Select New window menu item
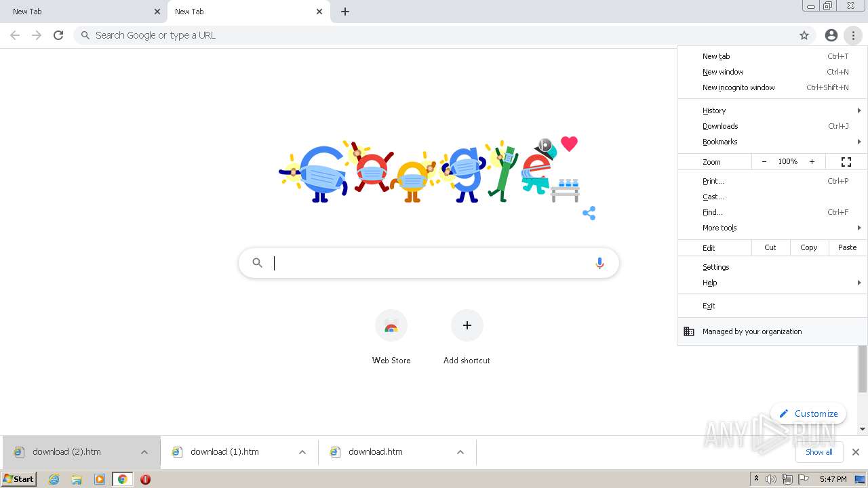Screen dimensions: 868x488 click(772, 72)
